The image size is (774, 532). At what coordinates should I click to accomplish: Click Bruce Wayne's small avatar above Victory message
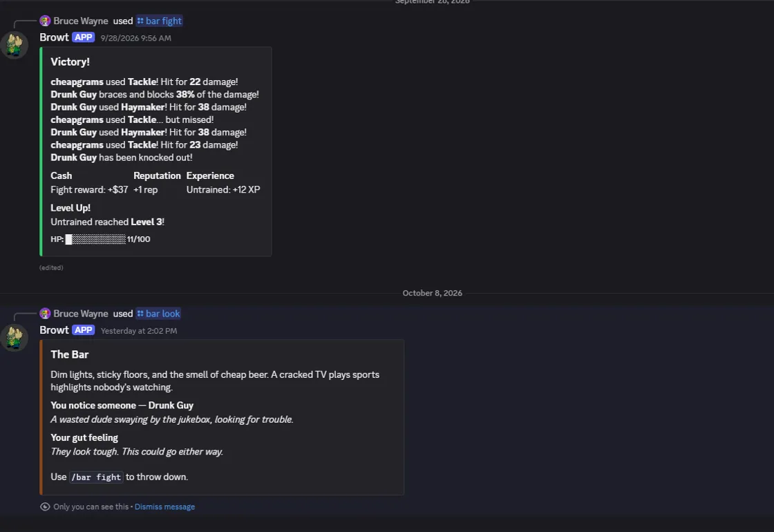pos(45,21)
